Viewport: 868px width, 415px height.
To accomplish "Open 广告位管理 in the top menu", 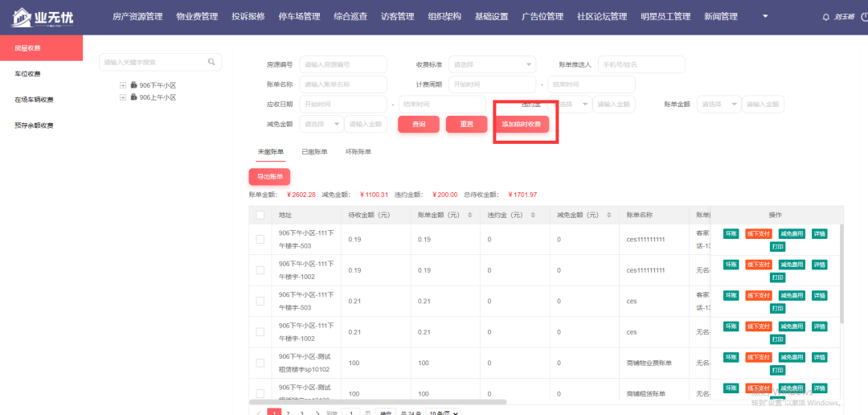I will coord(542,17).
